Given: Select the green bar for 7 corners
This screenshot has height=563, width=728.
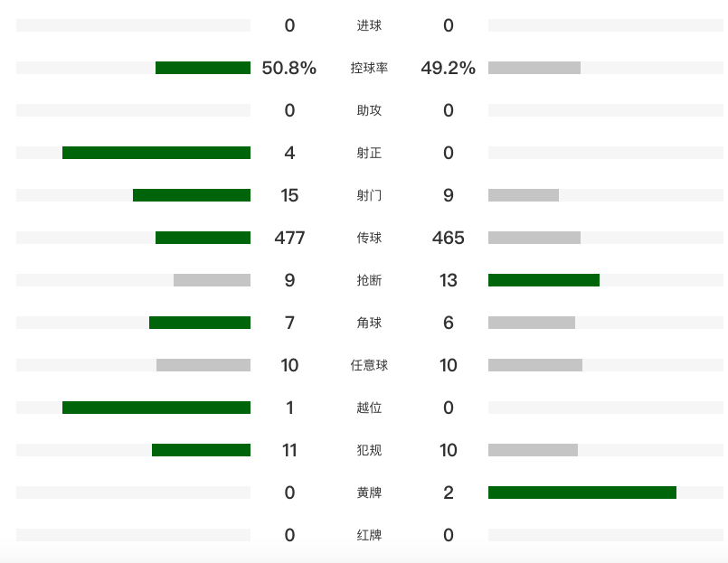Looking at the screenshot, I should point(200,323).
